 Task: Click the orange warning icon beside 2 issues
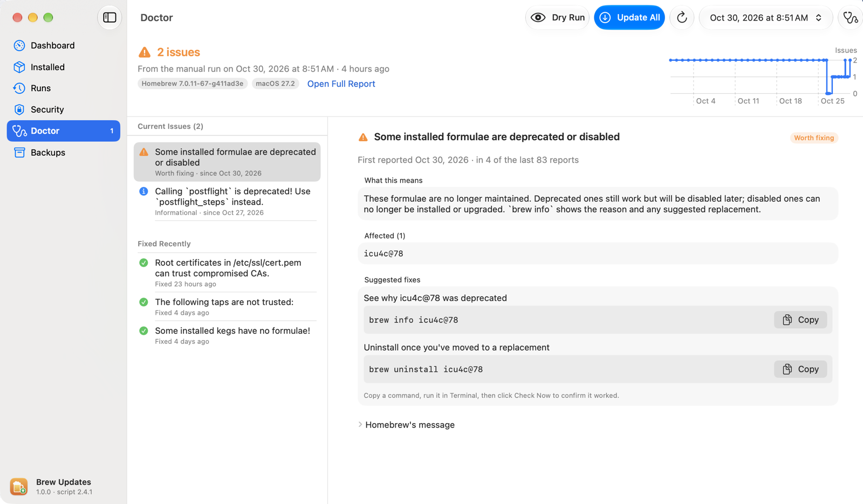pyautogui.click(x=144, y=52)
